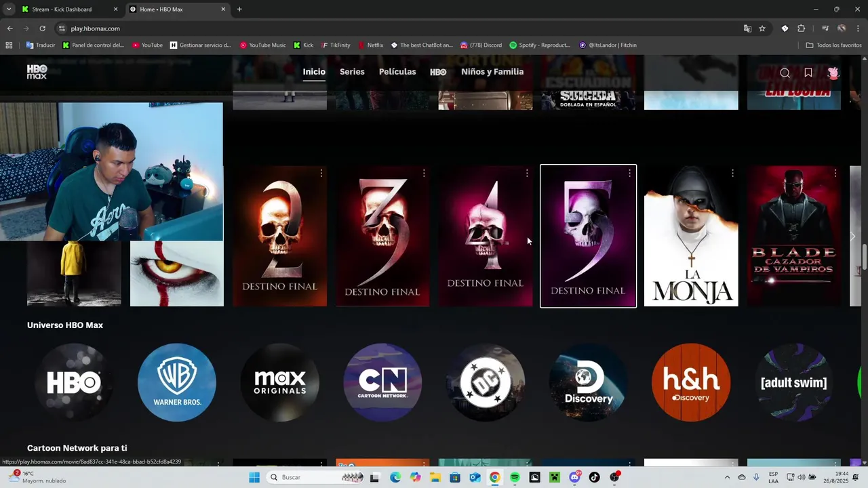Open options menu on La Monja poster
868x488 pixels.
click(732, 174)
